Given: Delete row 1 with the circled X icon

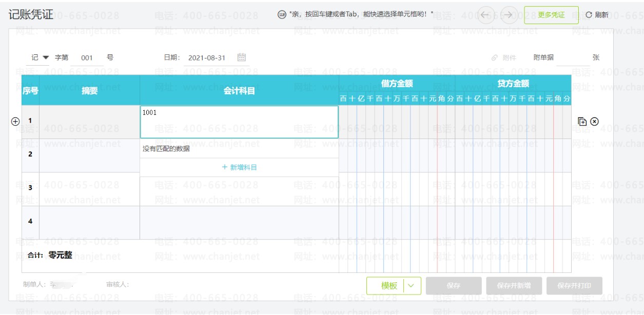Looking at the screenshot, I should [x=594, y=122].
